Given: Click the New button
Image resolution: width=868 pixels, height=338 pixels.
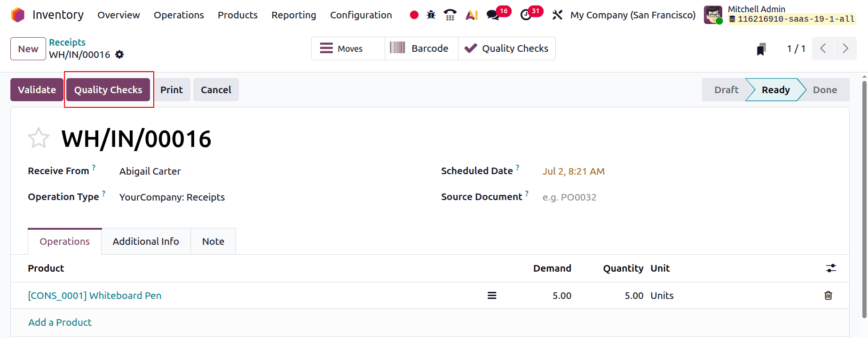Looking at the screenshot, I should 28,49.
